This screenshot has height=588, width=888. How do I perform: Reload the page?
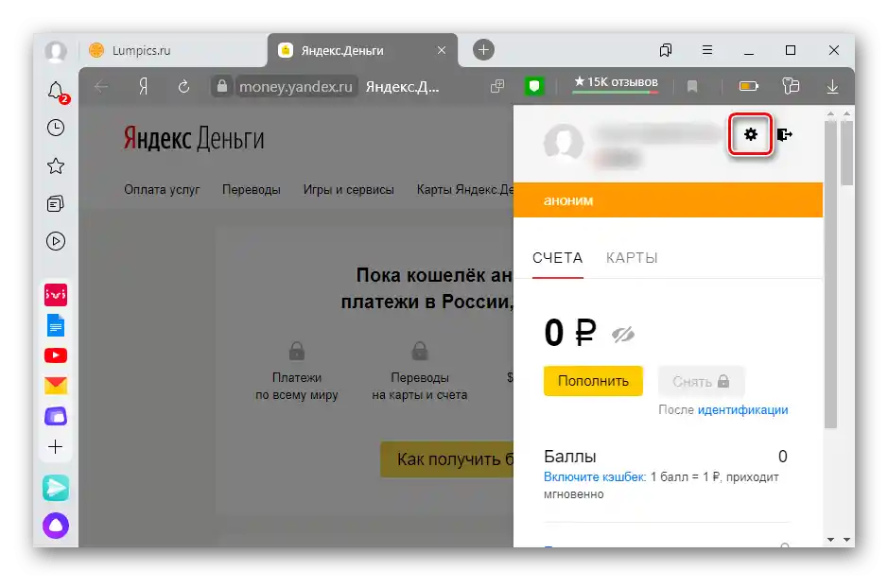click(183, 87)
